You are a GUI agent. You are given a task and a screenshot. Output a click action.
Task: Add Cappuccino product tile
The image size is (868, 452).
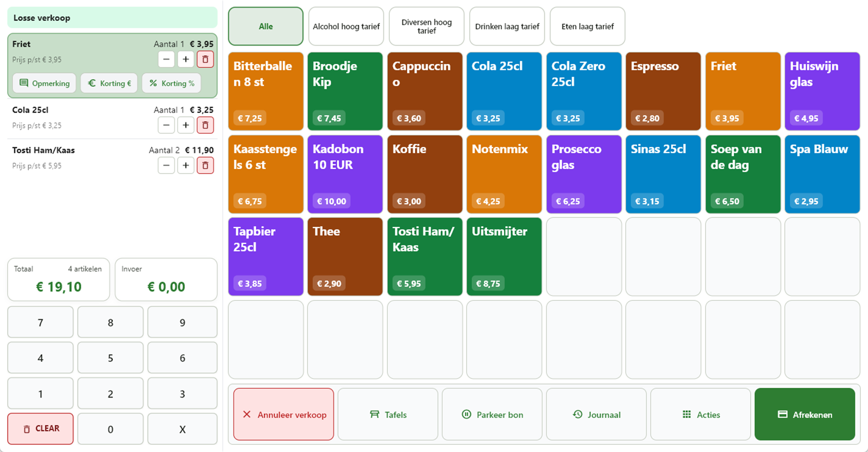click(425, 91)
